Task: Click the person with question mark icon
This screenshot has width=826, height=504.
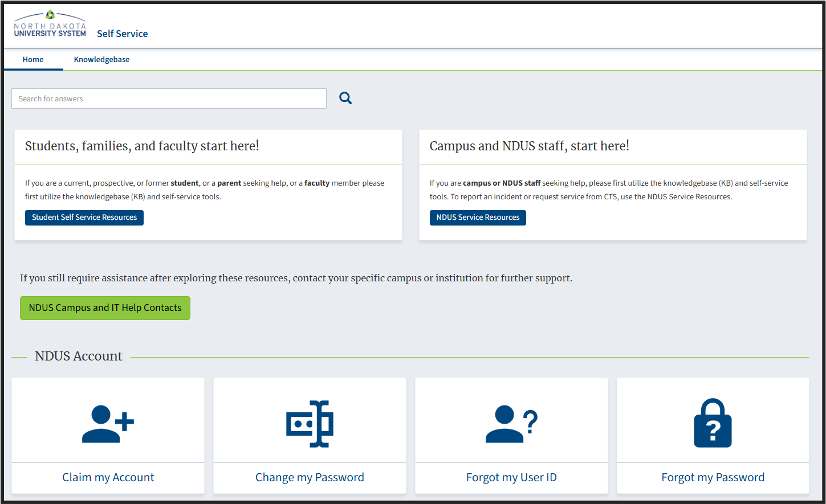Action: [x=511, y=424]
